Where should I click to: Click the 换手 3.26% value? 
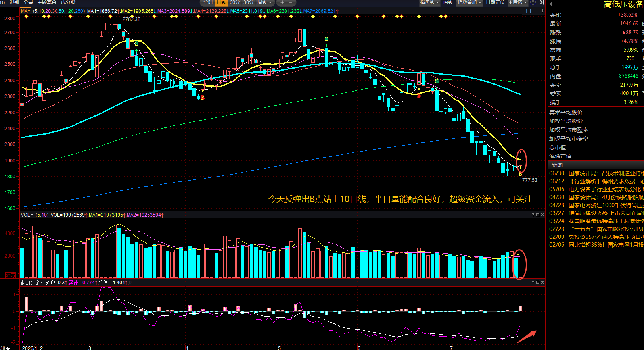[631, 102]
